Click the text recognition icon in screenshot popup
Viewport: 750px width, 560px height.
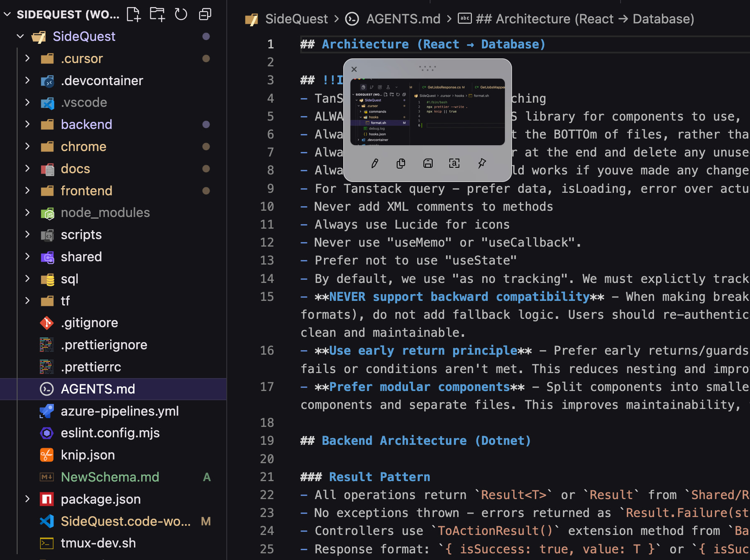[454, 163]
